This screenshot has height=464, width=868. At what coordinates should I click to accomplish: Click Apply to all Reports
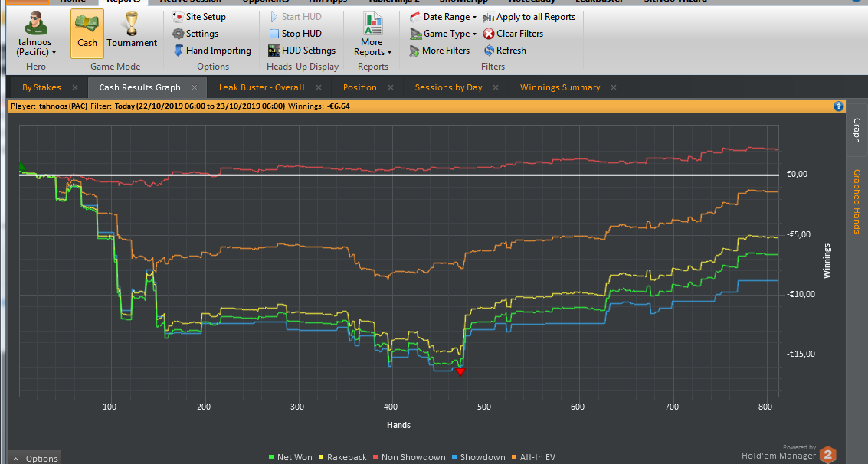coord(529,17)
